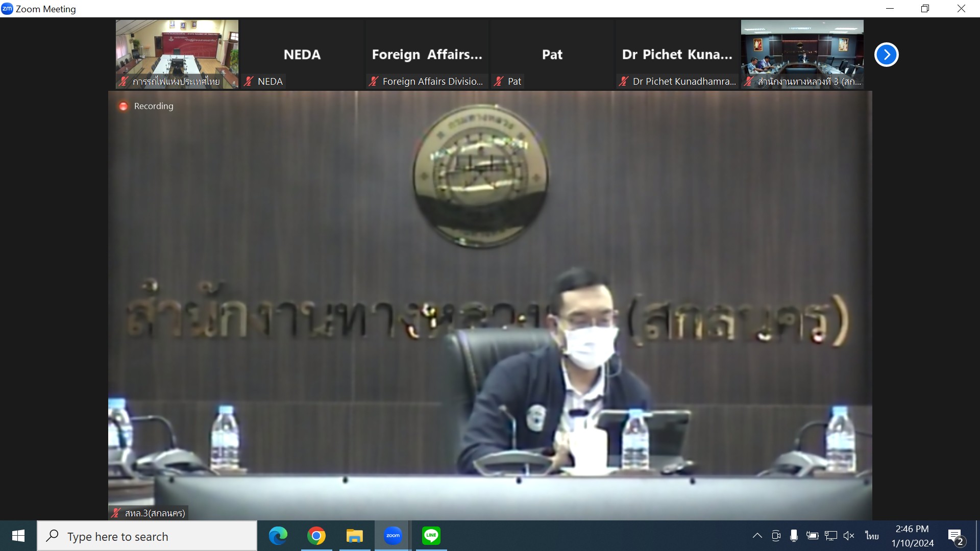Open the clock showing 2:46 PM
The image size is (980, 551).
point(912,536)
